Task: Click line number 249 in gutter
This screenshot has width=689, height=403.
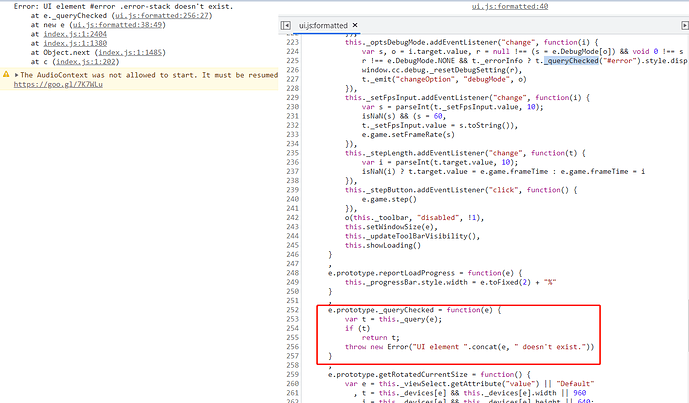Action: pyautogui.click(x=292, y=282)
